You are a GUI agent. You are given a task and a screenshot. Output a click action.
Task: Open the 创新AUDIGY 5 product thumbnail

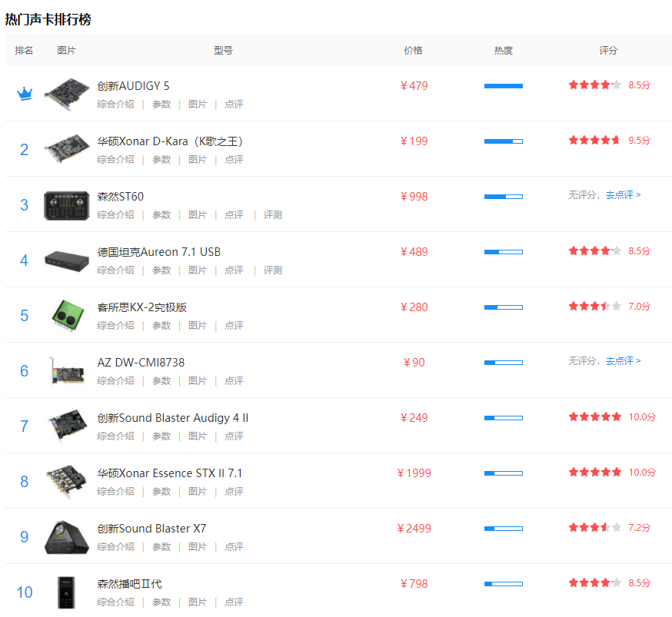[67, 94]
